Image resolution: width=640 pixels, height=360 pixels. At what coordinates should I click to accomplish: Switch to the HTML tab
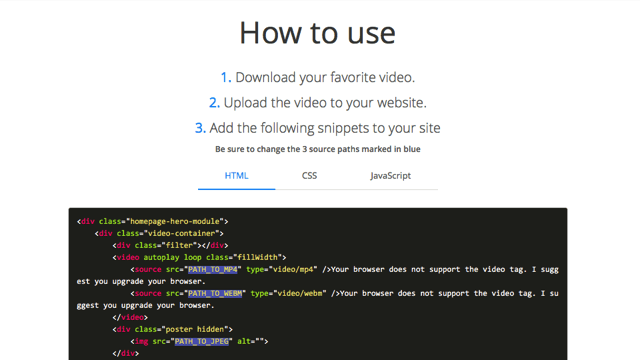(x=236, y=176)
